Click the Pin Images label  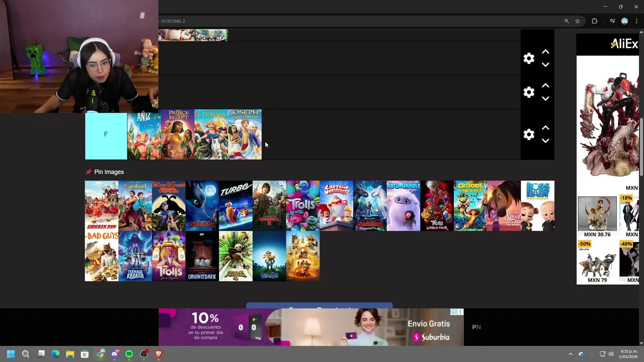[x=109, y=172]
